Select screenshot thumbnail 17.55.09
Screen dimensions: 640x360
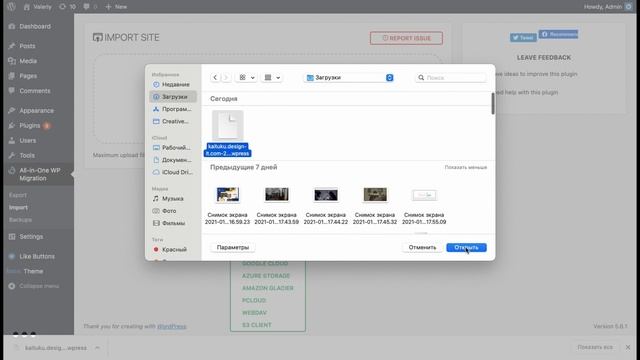pyautogui.click(x=424, y=196)
